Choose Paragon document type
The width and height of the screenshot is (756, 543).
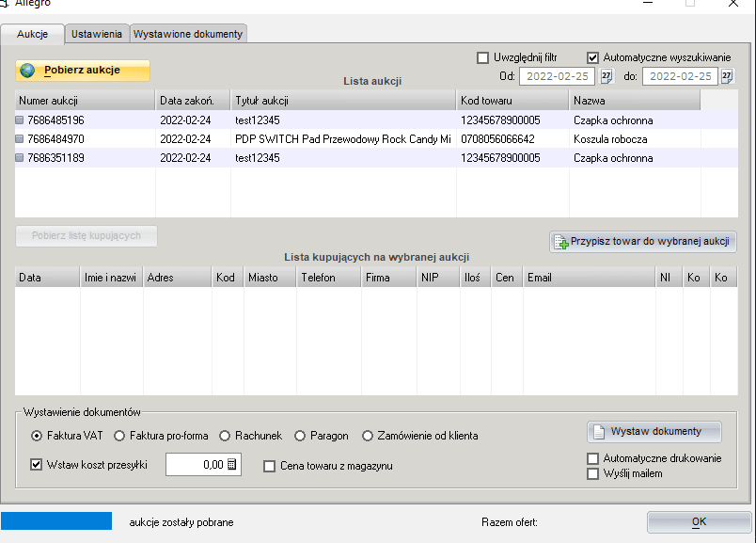click(x=301, y=436)
